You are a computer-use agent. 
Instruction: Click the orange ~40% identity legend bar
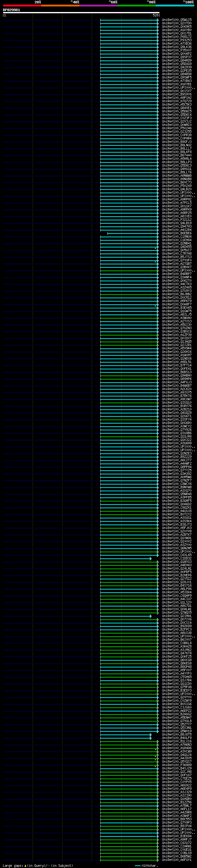click(61, 6)
